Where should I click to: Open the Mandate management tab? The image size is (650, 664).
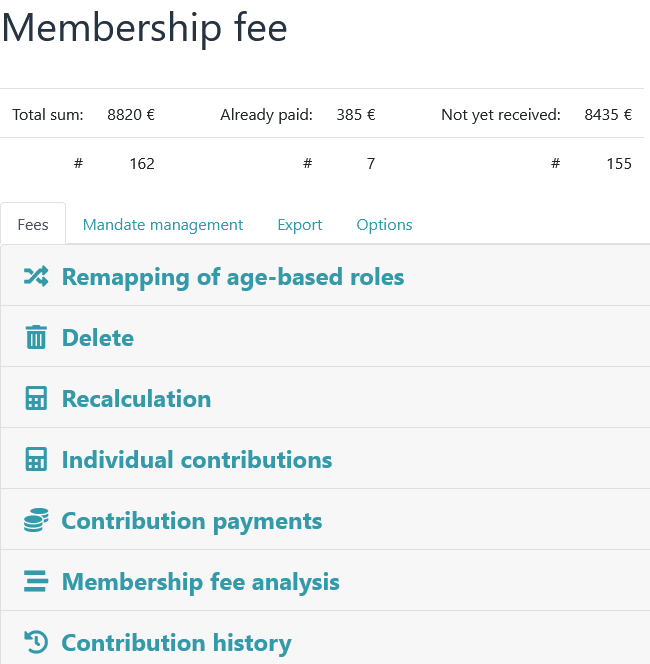click(163, 224)
